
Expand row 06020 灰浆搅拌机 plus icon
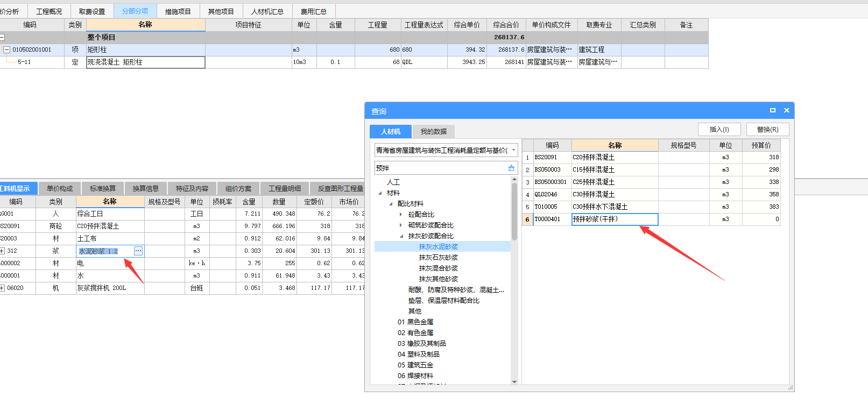coord(2,288)
